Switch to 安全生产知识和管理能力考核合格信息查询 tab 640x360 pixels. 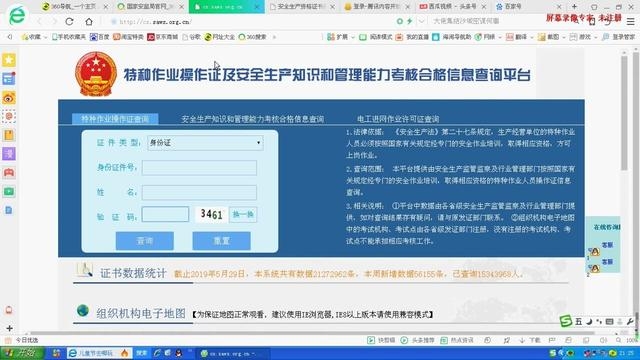252,119
